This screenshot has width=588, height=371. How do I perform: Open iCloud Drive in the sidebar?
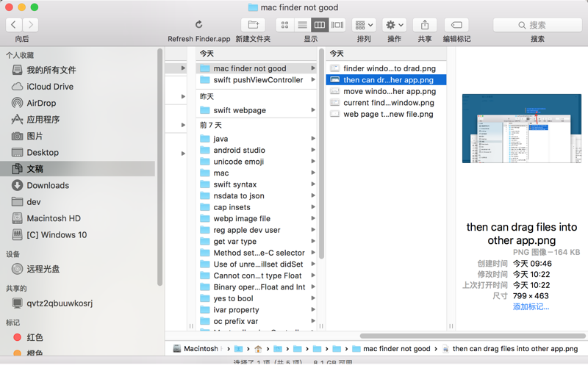coord(78,87)
